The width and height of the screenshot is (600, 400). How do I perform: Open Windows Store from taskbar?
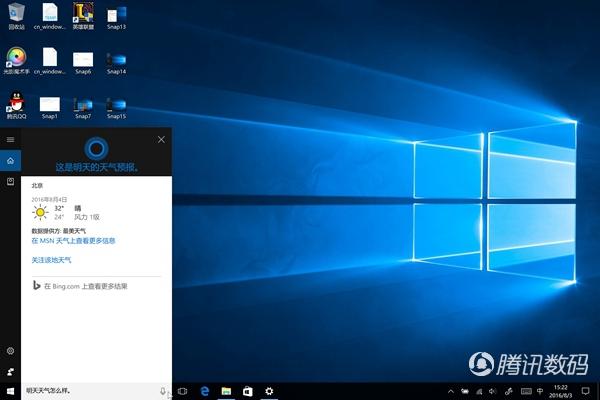pyautogui.click(x=248, y=391)
